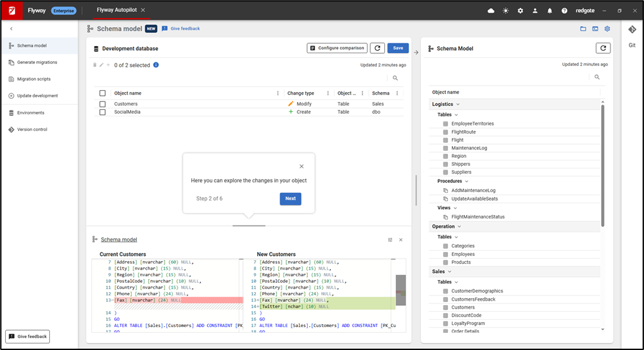
Task: Select DiscountCode table in tree
Action: pyautogui.click(x=466, y=316)
